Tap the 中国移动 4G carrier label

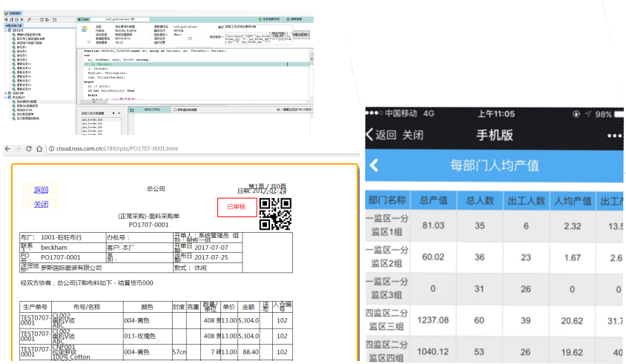tap(409, 113)
